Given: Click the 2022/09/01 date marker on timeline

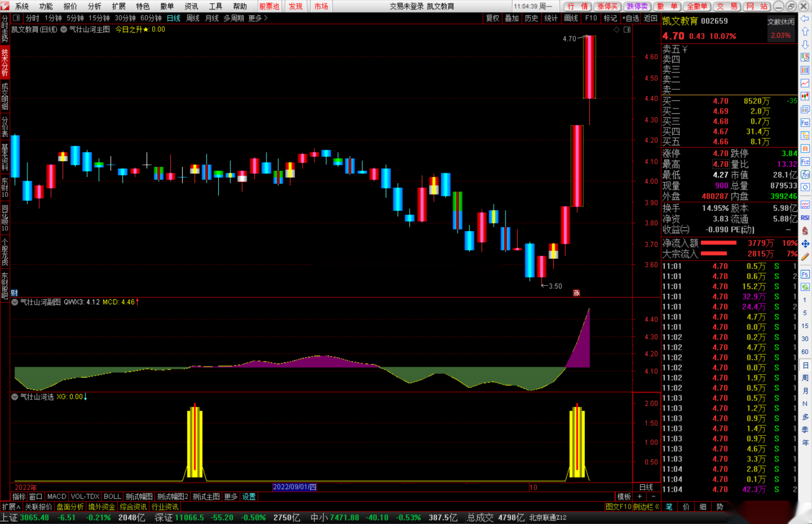Looking at the screenshot, I should [x=294, y=487].
